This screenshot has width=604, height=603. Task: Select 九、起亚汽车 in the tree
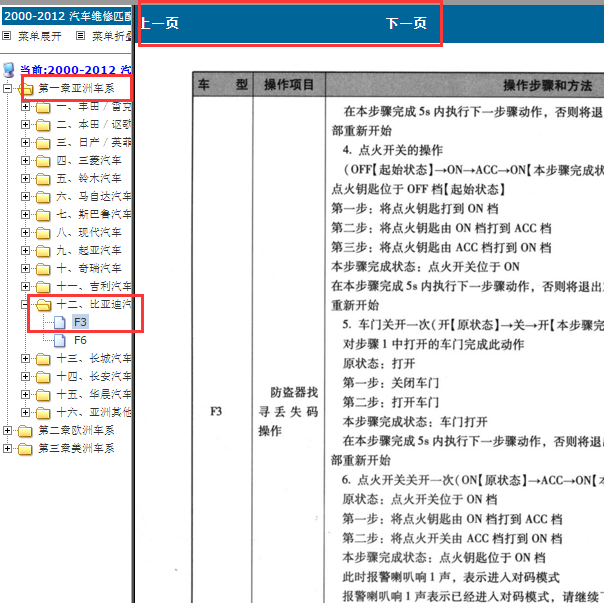pyautogui.click(x=89, y=250)
